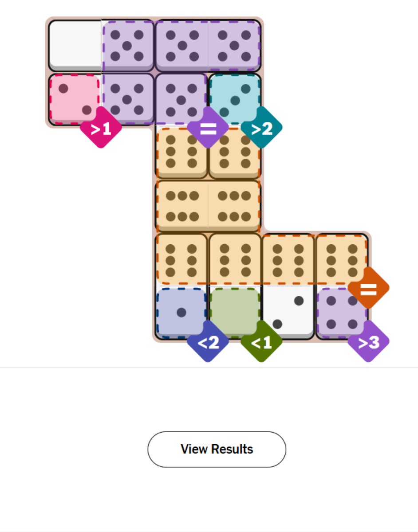Select the purple four-pip half next to blank tile
The width and height of the screenshot is (418, 532).
point(128,44)
